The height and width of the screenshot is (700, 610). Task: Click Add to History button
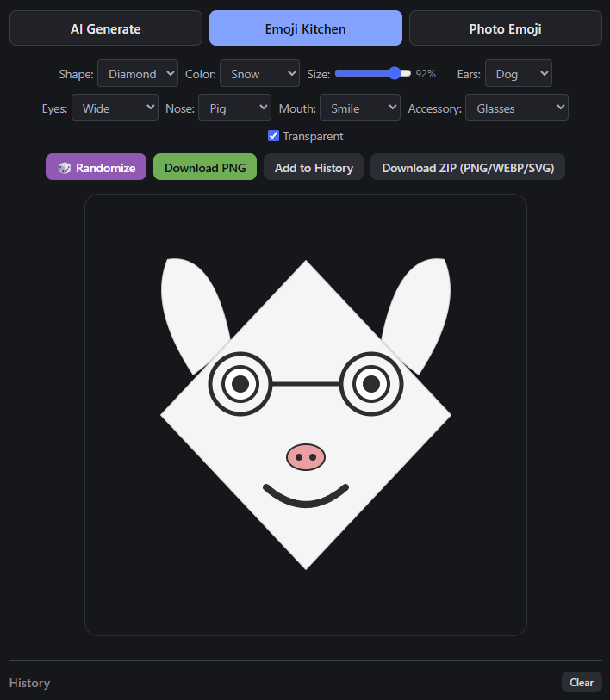314,167
